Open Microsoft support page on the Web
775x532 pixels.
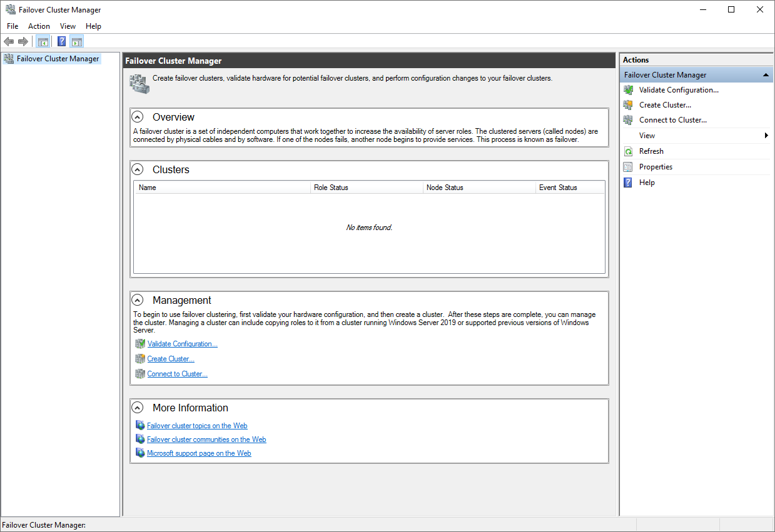click(x=199, y=453)
